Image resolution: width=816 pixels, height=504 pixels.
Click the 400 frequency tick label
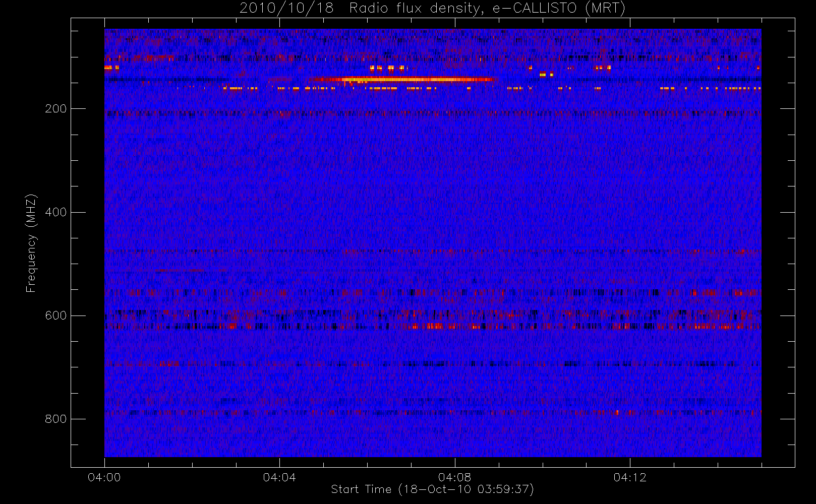(55, 212)
